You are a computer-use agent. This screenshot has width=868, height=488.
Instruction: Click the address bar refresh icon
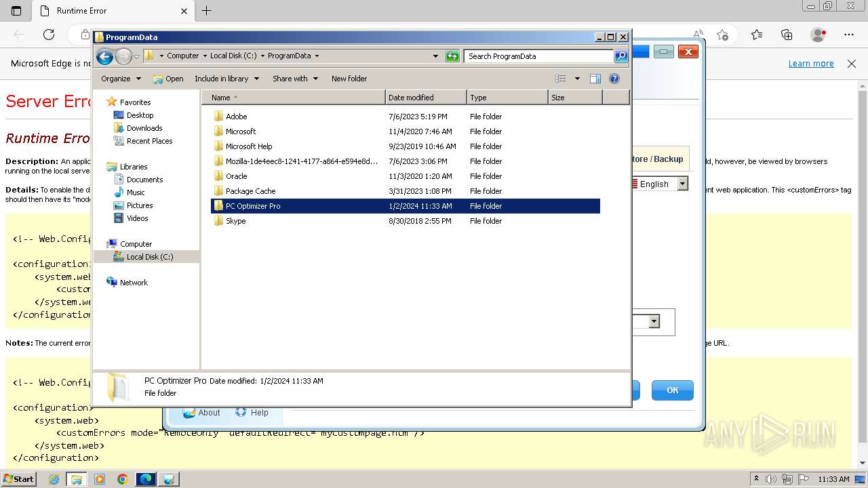tap(452, 56)
